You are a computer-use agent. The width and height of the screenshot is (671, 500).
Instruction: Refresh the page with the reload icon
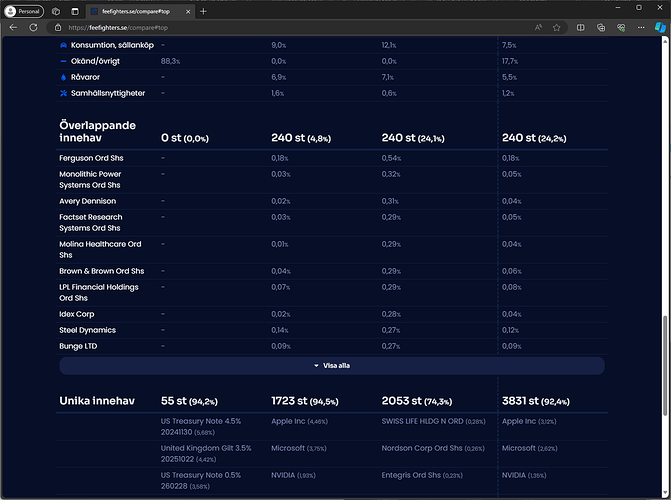(x=33, y=28)
